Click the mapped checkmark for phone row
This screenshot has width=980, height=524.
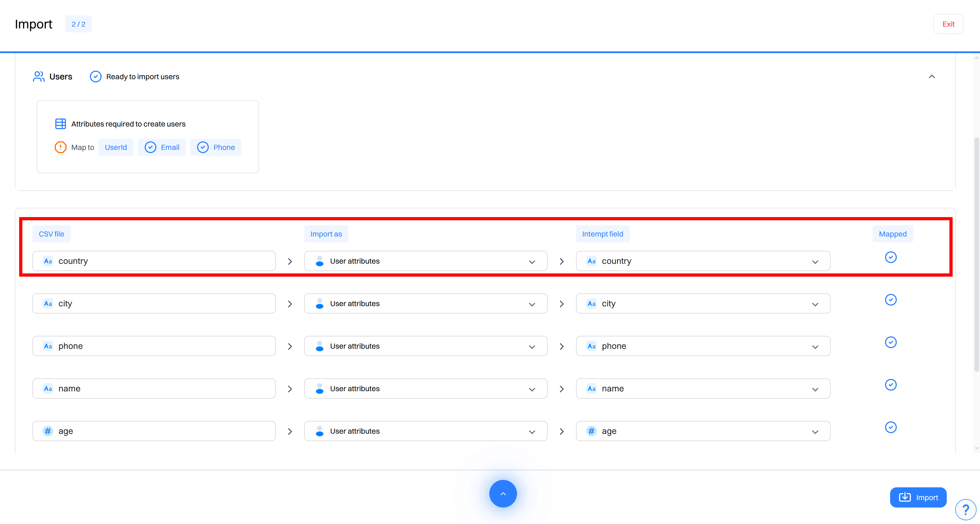pos(891,342)
